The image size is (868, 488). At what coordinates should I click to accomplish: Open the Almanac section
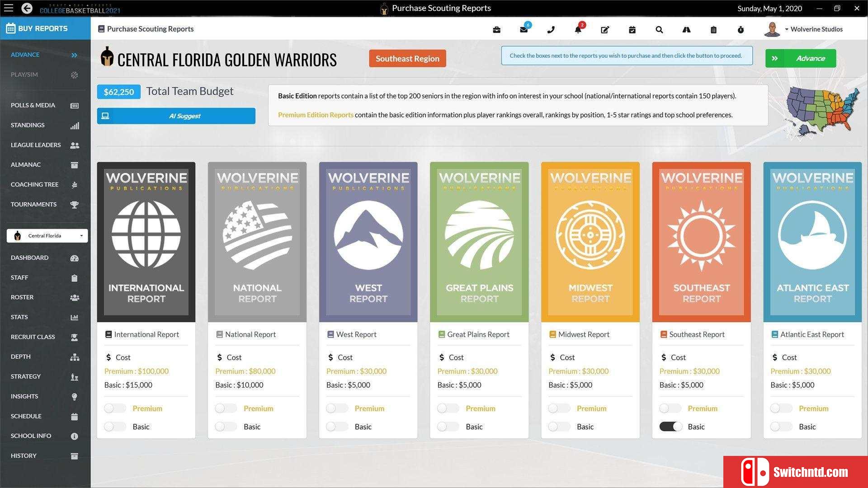click(45, 165)
